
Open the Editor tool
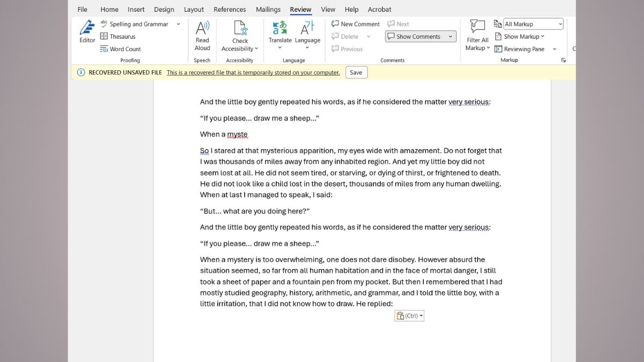[87, 32]
